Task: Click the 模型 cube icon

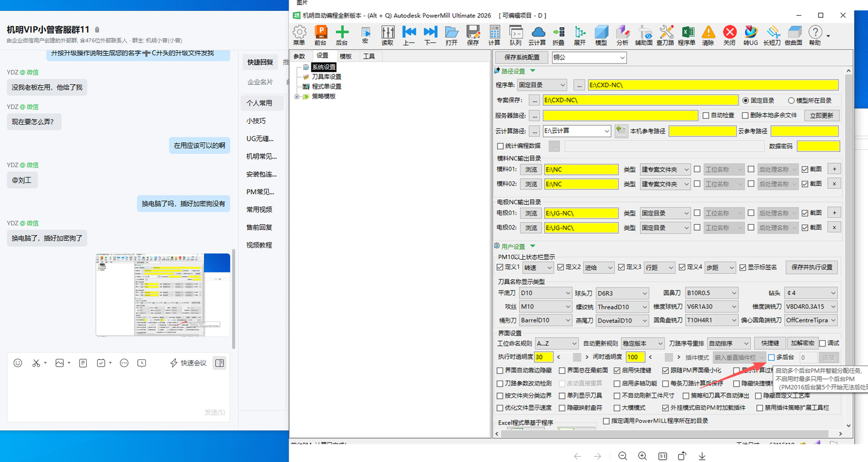Action: [x=601, y=35]
